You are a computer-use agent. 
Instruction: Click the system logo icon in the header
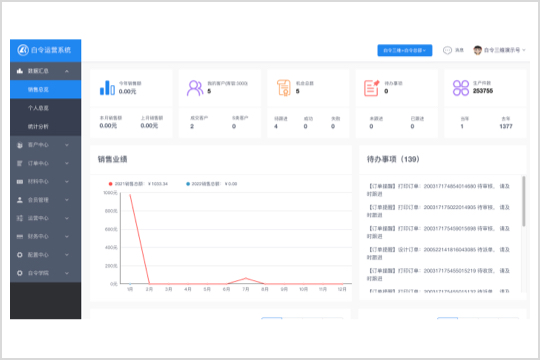click(23, 50)
